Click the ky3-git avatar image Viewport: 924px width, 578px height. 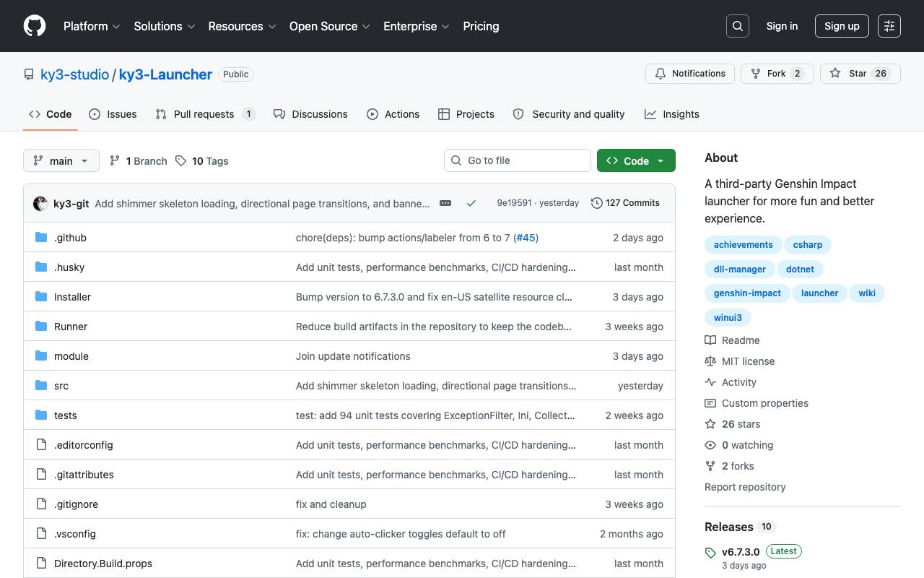click(x=40, y=204)
